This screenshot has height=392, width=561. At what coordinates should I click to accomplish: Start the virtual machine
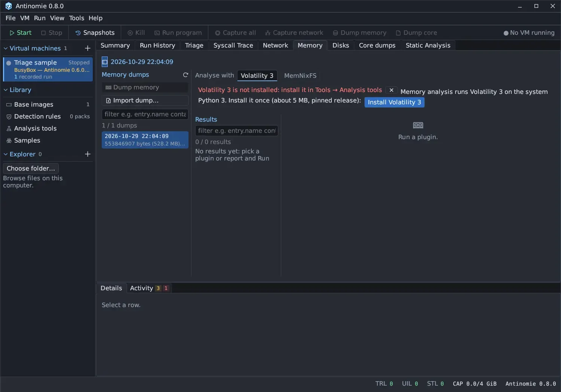[21, 33]
